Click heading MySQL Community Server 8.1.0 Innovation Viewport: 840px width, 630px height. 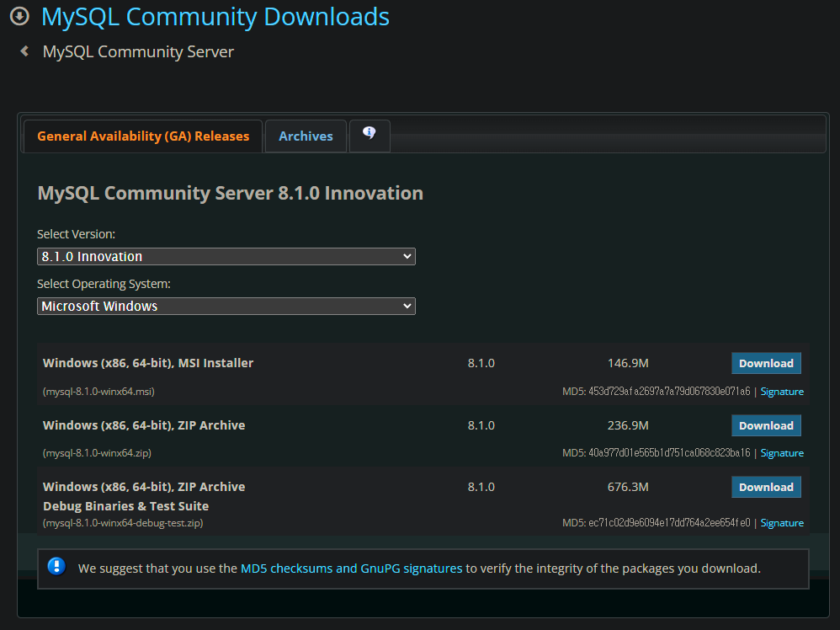tap(231, 193)
